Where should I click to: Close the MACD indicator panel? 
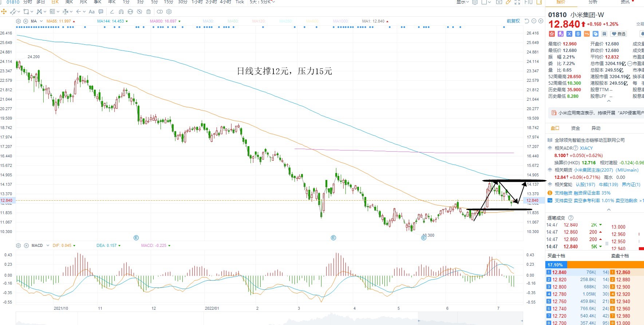[x=26, y=245]
